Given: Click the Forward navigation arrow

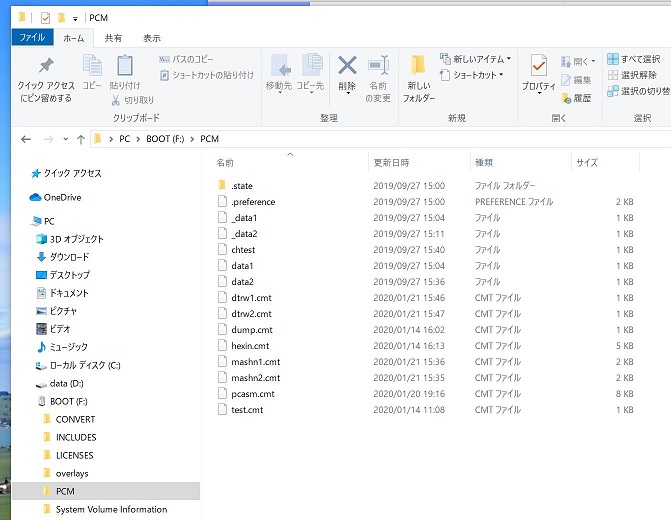Looking at the screenshot, I should pyautogui.click(x=48, y=139).
